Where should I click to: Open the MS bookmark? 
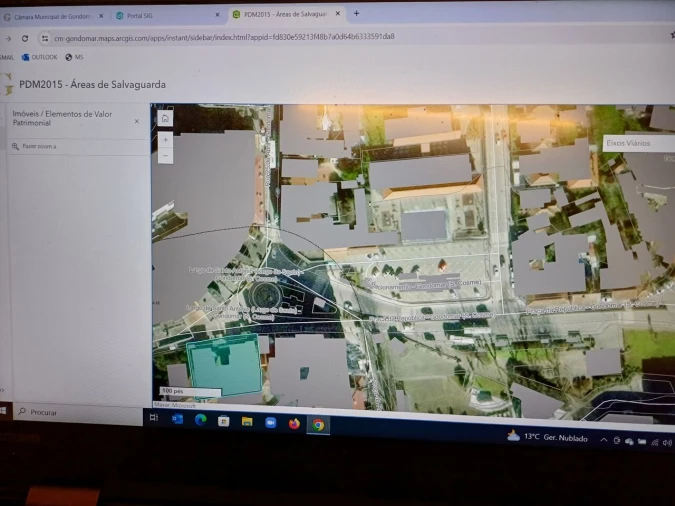74,57
